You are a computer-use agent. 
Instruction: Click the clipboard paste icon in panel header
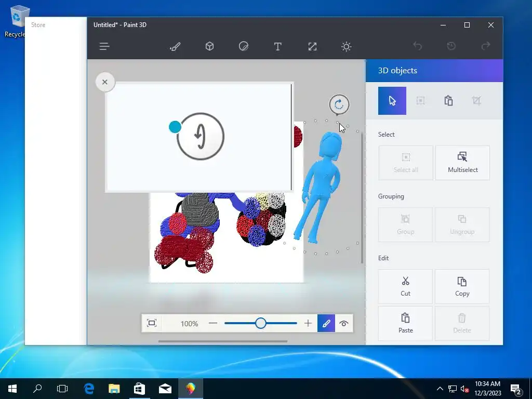pyautogui.click(x=448, y=101)
